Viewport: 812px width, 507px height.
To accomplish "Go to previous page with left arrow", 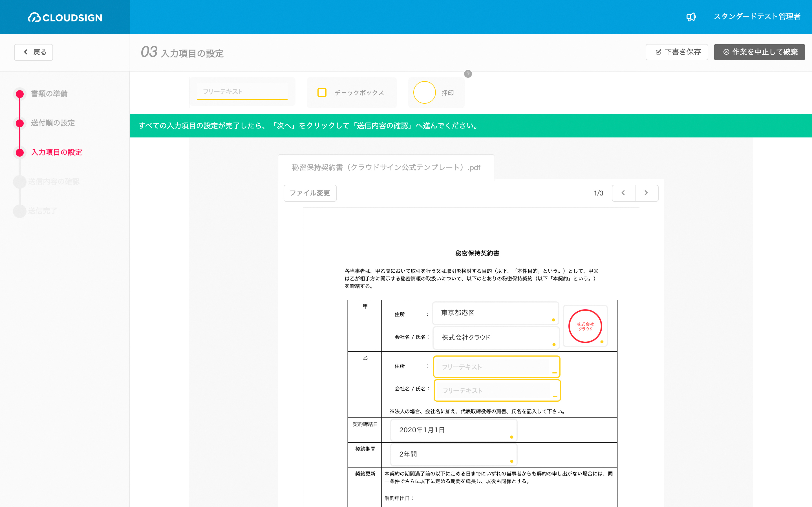I will [x=623, y=193].
